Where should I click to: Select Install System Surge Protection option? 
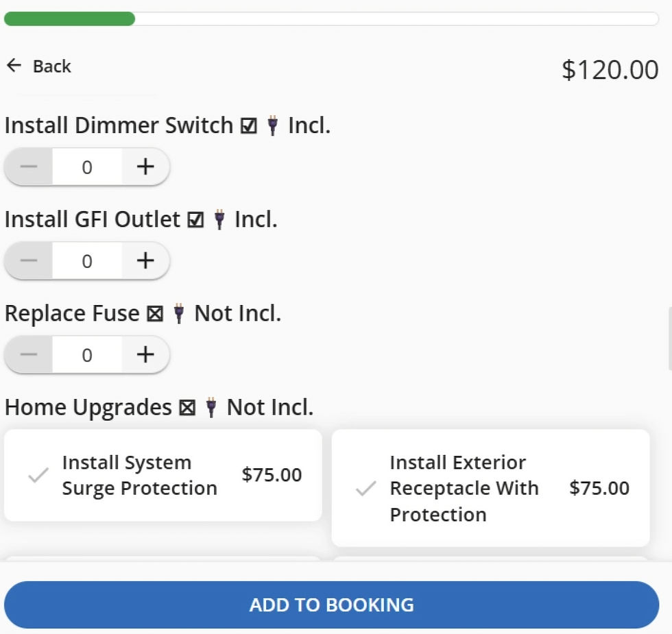click(x=163, y=475)
